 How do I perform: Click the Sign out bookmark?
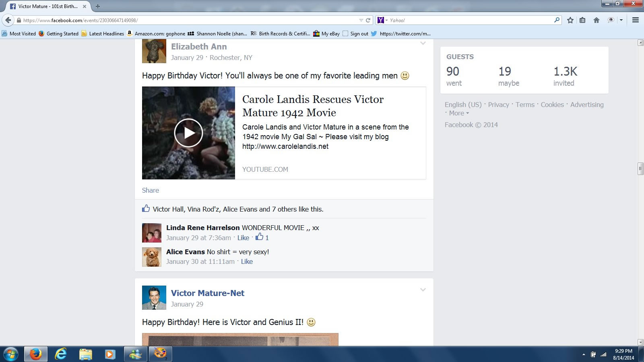[355, 34]
